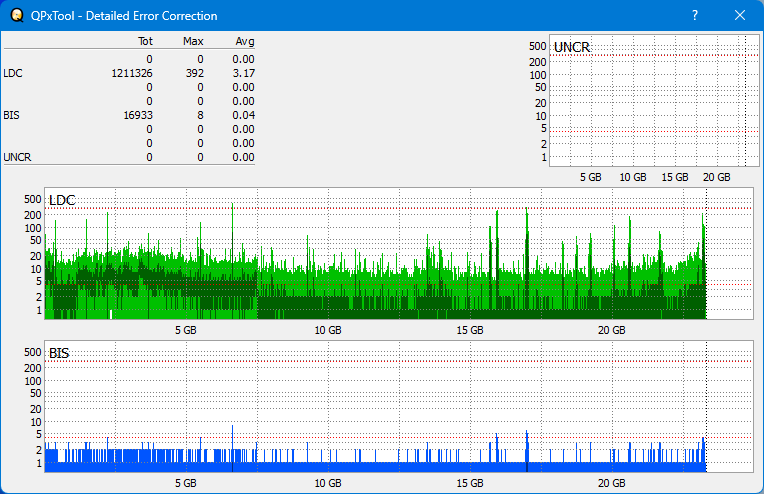The image size is (764, 494).
Task: Click the 20 GB label under the BIS graph
Action: (611, 483)
